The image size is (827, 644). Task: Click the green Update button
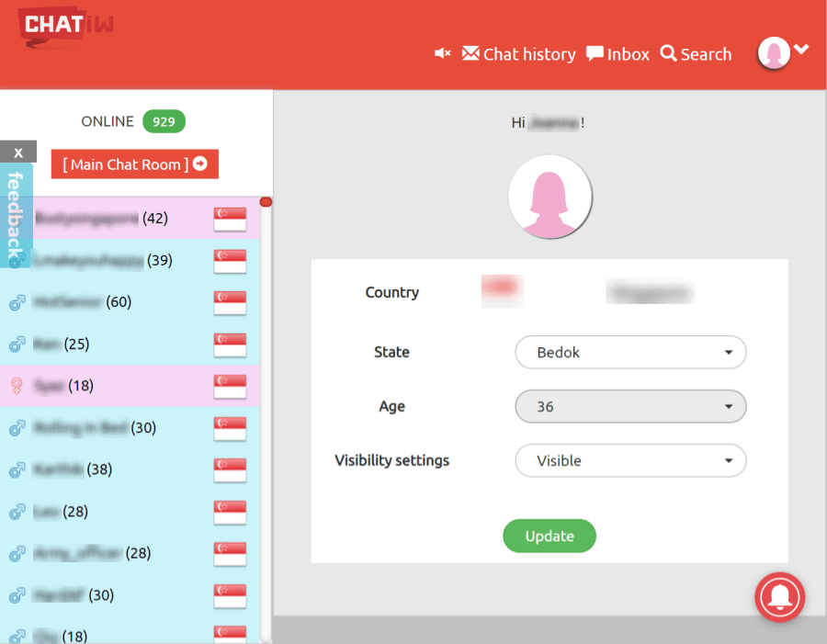click(549, 537)
